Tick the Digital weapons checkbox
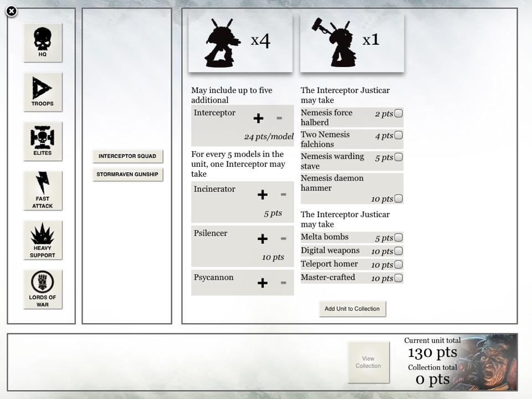The image size is (532, 399). [x=398, y=251]
